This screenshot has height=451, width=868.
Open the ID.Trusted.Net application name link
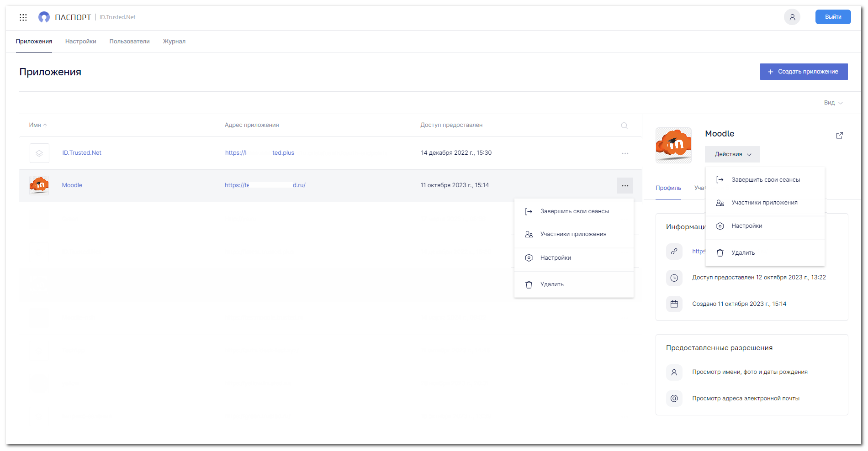pos(82,153)
